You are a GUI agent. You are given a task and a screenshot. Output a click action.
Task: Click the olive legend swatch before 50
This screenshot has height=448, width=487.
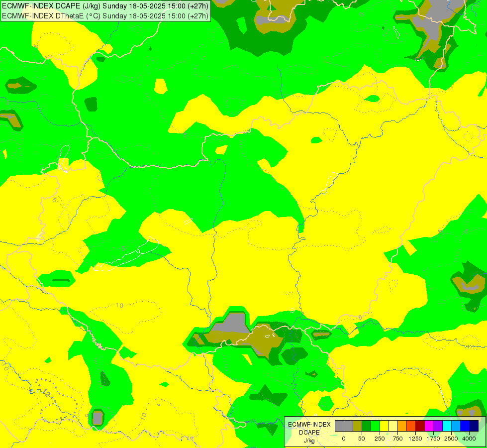coord(358,426)
